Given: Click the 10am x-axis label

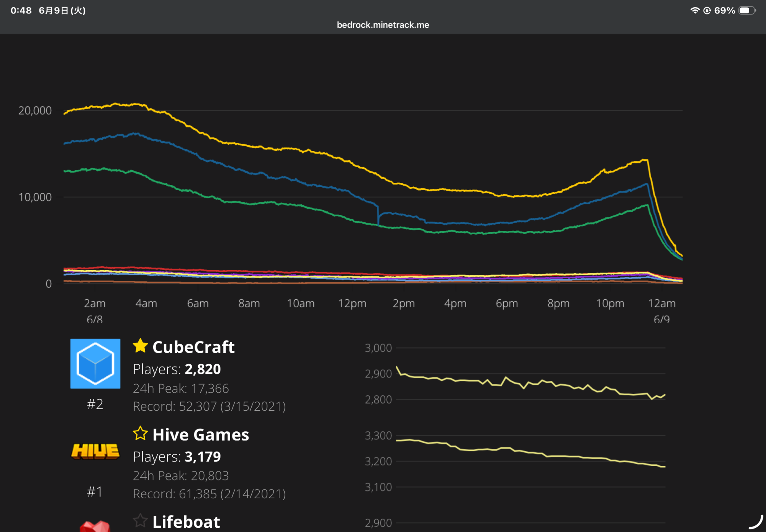Looking at the screenshot, I should tap(301, 304).
